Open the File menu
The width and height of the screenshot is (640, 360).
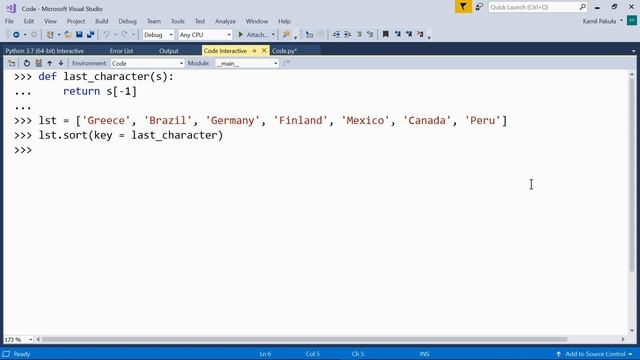point(9,21)
